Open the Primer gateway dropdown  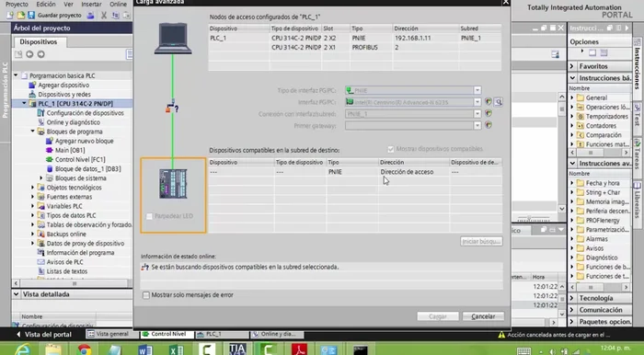tap(477, 125)
